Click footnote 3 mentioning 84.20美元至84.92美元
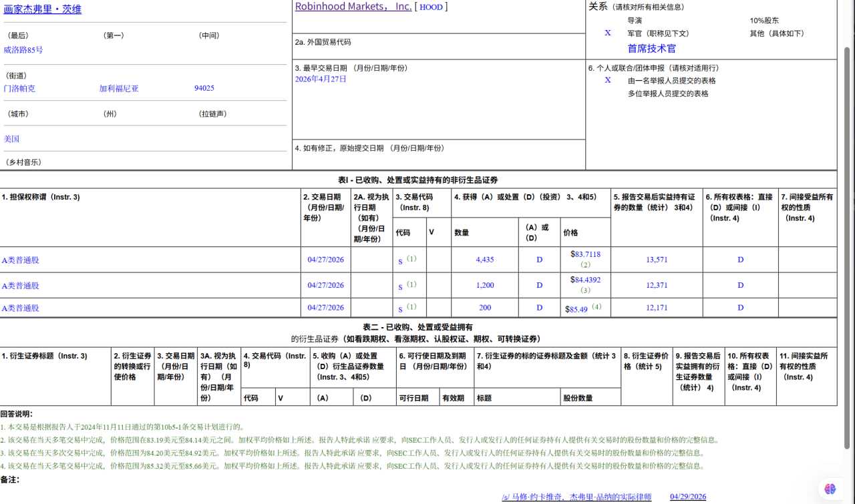This screenshot has height=504, width=855. point(352,453)
